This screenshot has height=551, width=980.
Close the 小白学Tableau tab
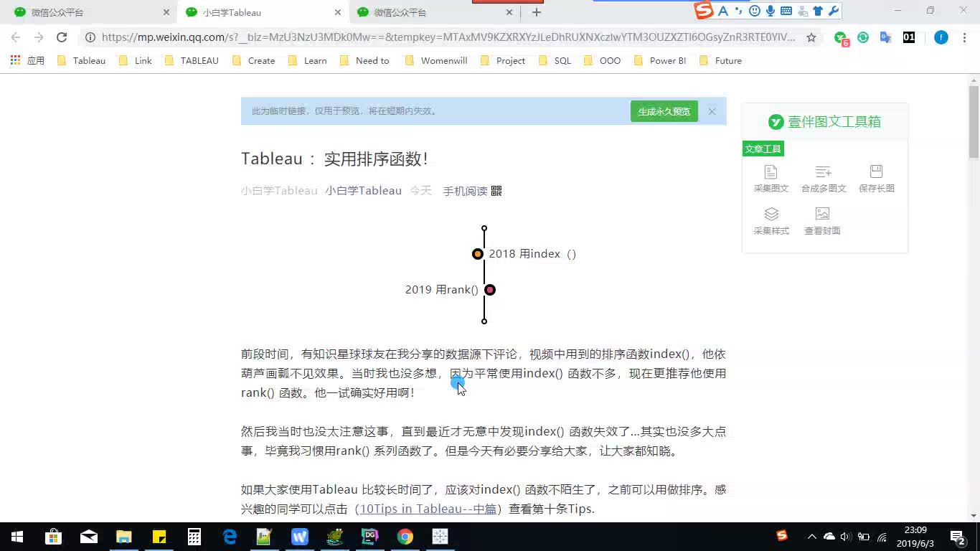click(x=338, y=12)
